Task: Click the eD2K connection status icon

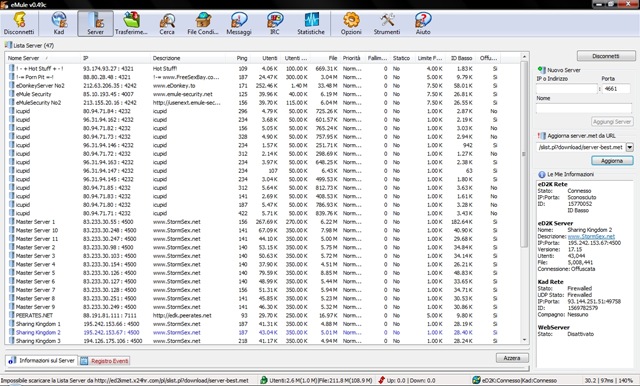Action: (476, 380)
